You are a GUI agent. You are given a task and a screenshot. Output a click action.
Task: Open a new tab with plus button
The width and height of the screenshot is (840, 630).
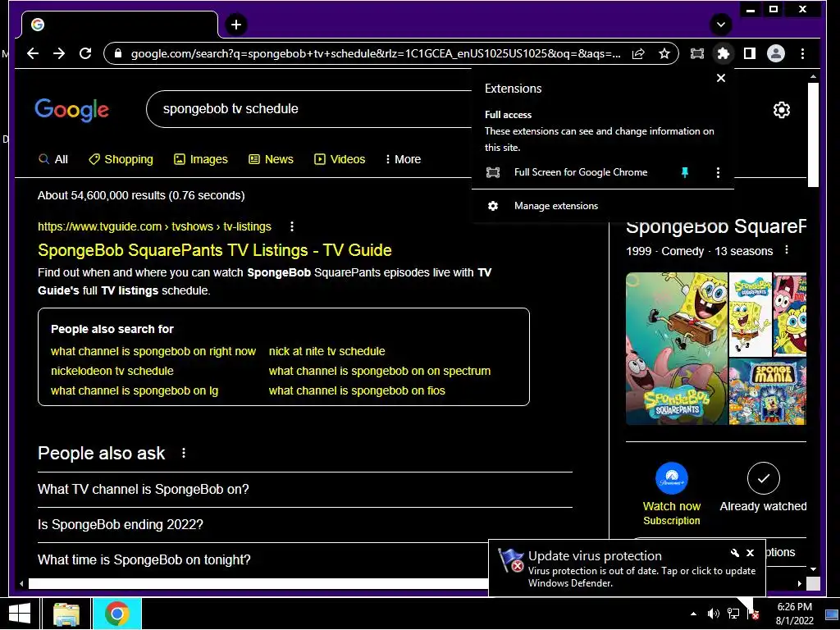235,25
